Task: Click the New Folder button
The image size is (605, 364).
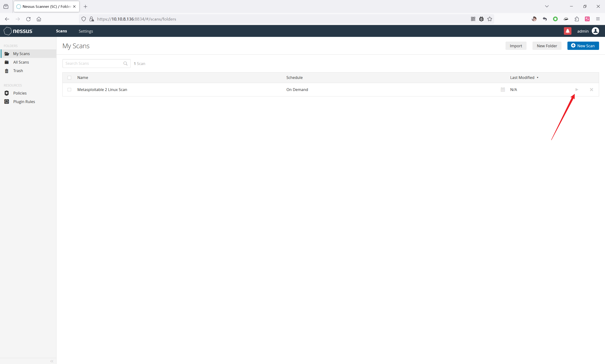Action: [547, 46]
